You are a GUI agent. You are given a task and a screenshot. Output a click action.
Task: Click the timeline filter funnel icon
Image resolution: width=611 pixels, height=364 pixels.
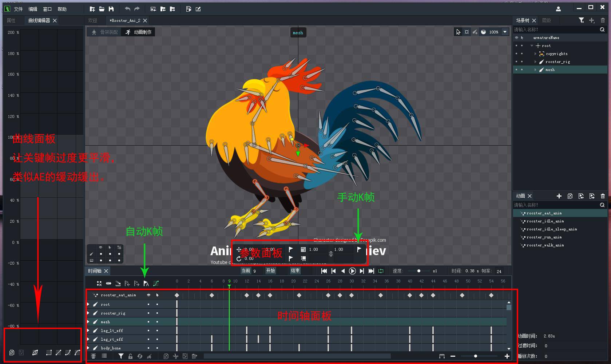tap(121, 356)
